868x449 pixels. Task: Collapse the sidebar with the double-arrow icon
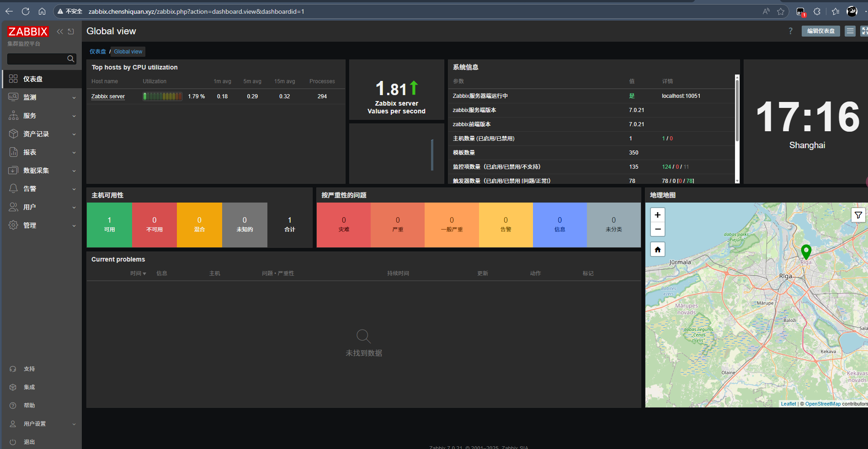click(x=60, y=32)
